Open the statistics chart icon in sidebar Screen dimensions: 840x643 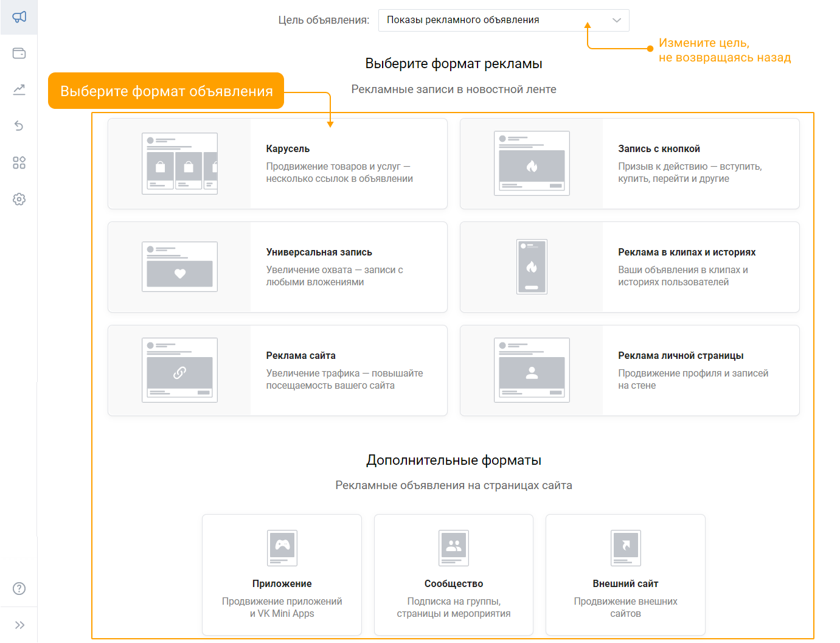[x=19, y=90]
